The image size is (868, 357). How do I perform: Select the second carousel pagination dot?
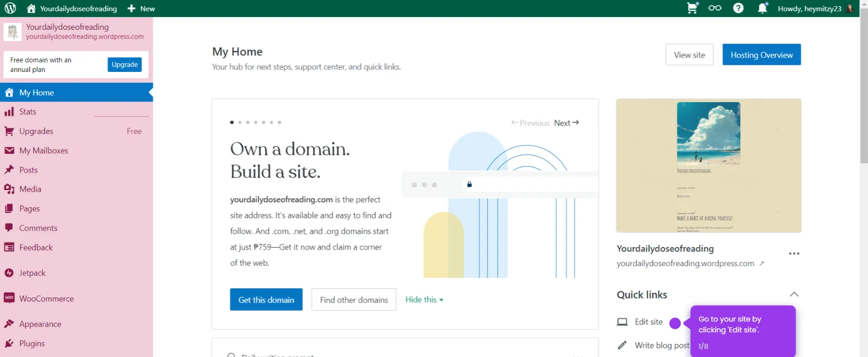point(240,122)
